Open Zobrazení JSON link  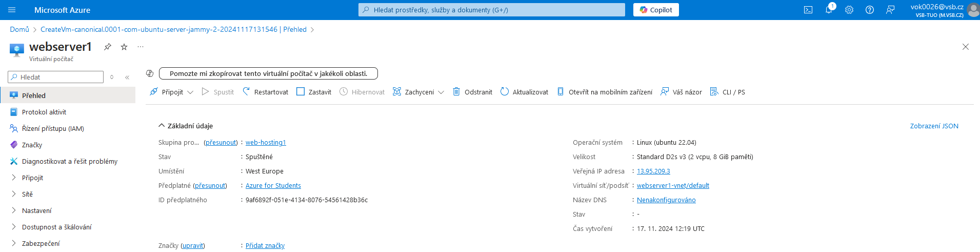click(x=934, y=126)
